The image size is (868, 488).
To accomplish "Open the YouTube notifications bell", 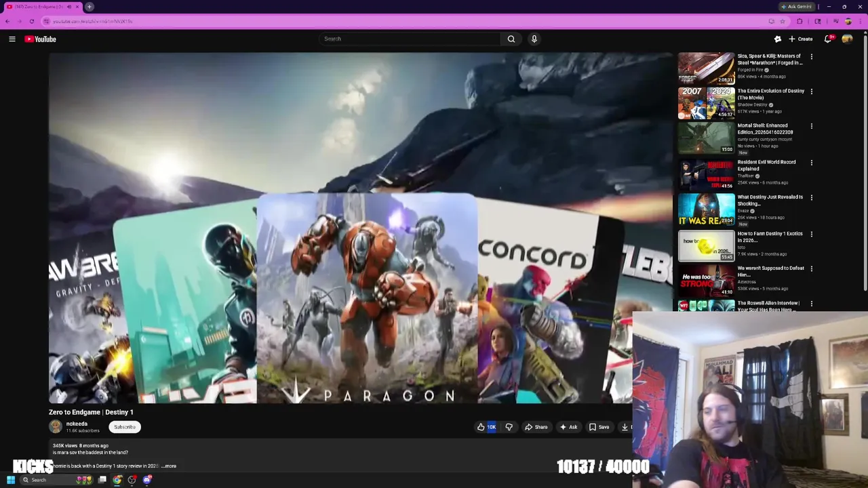I will point(827,39).
